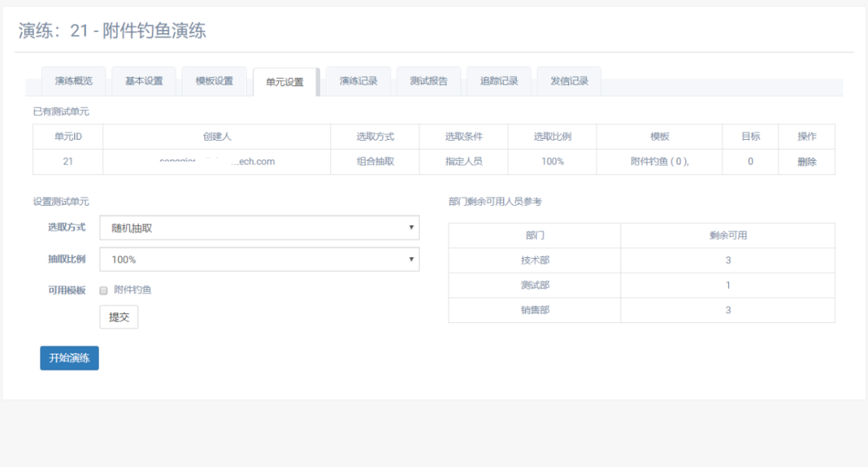Screen dimensions: 868x467
Task: Click the creator email cell in unit row
Action: tap(217, 162)
